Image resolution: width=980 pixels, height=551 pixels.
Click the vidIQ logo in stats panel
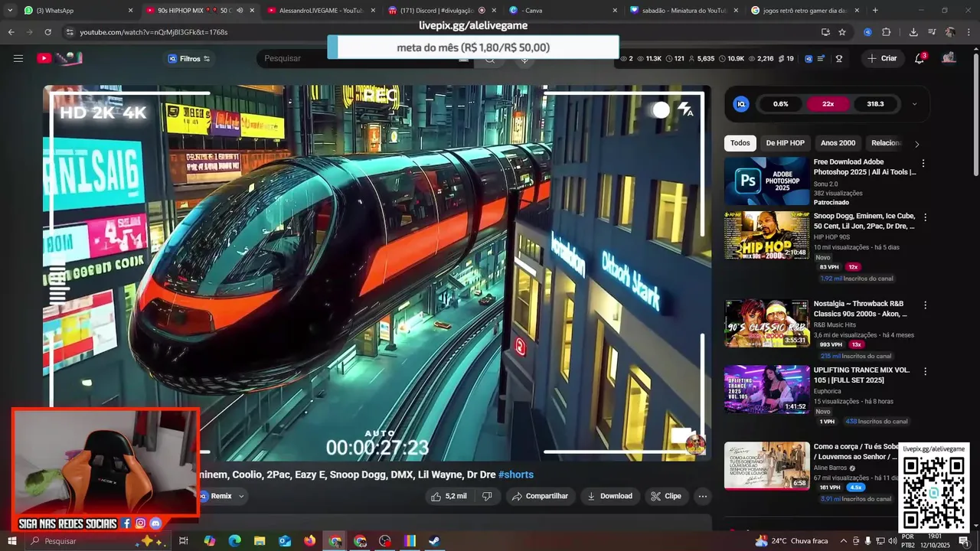pyautogui.click(x=741, y=104)
